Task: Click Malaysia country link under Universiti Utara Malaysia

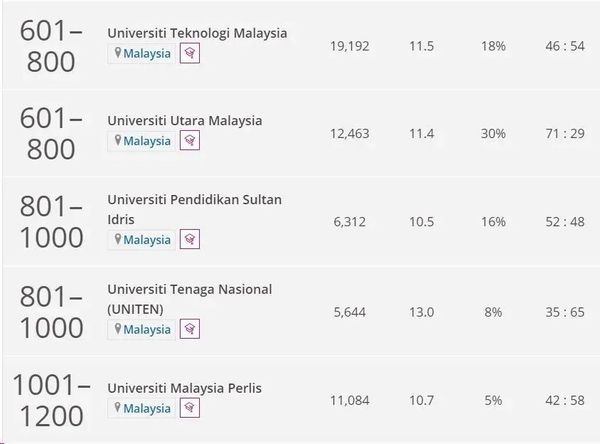Action: click(147, 141)
